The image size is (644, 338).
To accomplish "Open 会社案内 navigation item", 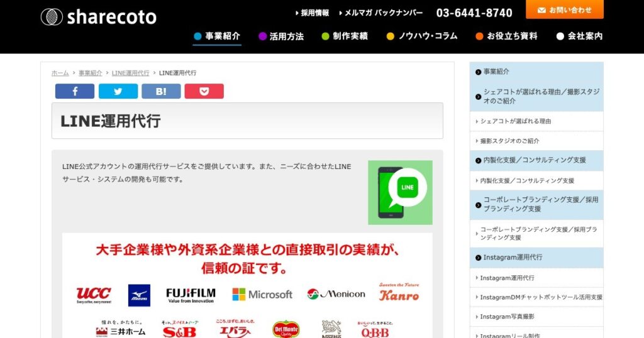I will tap(579, 36).
